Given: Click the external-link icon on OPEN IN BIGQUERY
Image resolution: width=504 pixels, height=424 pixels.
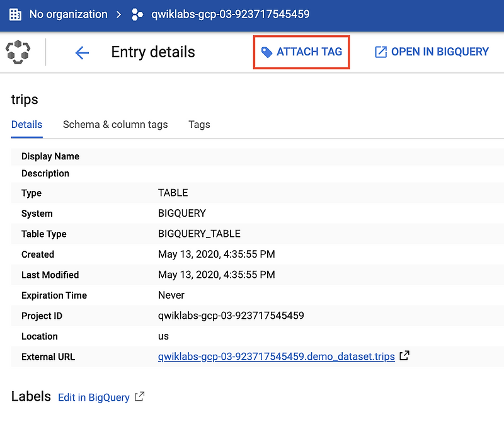Looking at the screenshot, I should coord(381,52).
